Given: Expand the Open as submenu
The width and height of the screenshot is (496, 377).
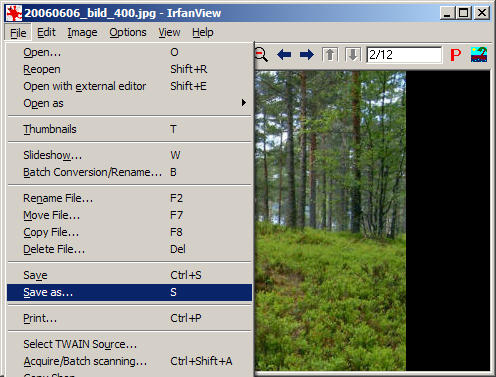Looking at the screenshot, I should [129, 103].
